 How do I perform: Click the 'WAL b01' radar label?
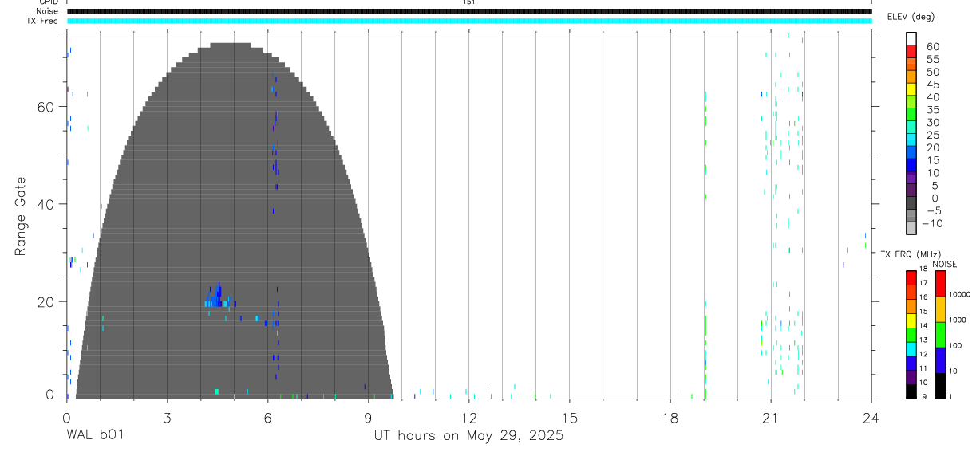pos(95,436)
